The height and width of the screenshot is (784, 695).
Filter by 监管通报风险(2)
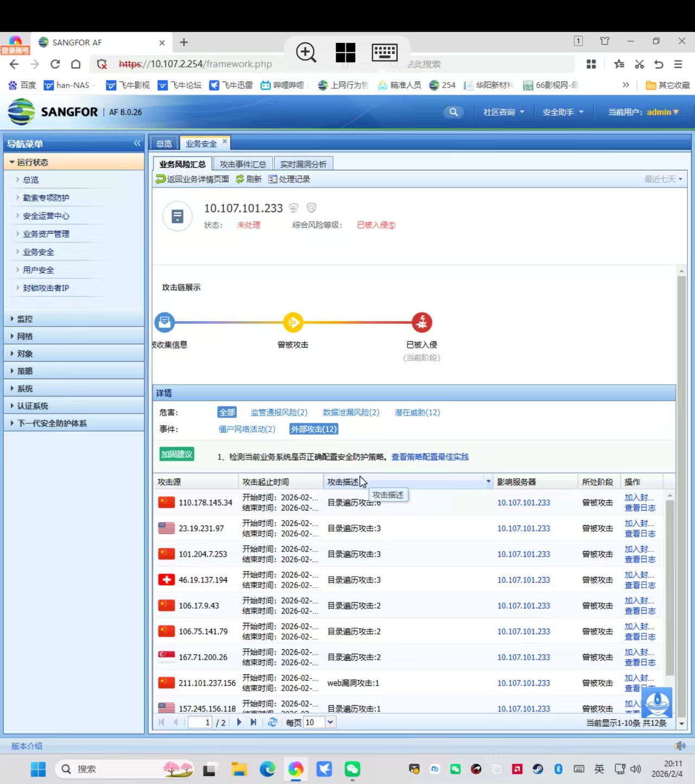tap(279, 412)
